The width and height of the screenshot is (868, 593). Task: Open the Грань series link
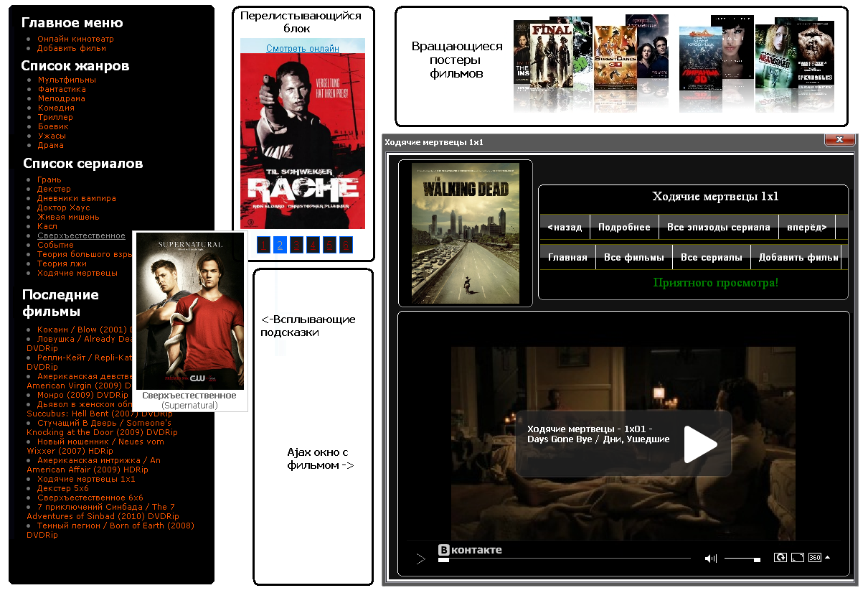click(49, 179)
